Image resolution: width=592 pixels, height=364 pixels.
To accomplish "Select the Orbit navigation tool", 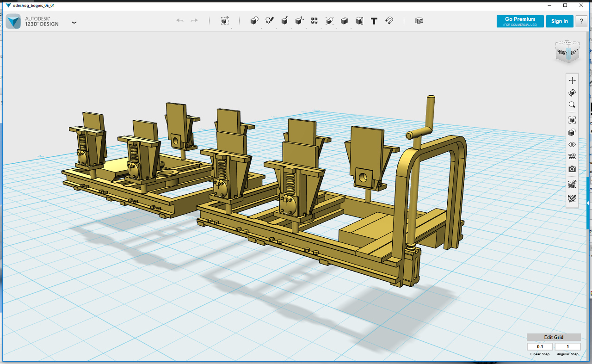I will coord(572,93).
